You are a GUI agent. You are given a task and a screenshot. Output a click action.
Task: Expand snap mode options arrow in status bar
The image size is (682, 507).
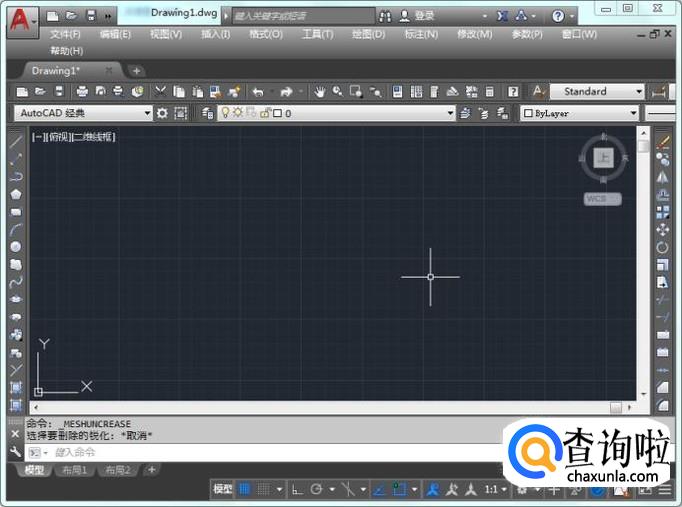click(279, 490)
